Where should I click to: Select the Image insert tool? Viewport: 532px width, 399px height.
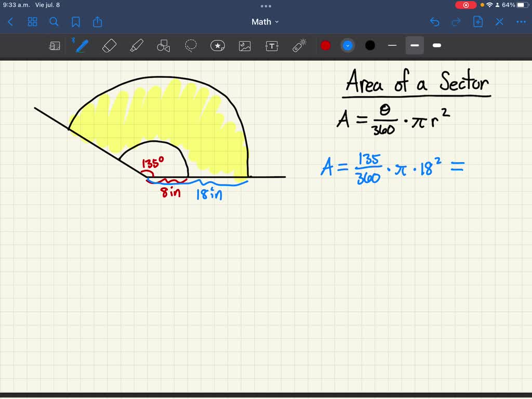pyautogui.click(x=245, y=46)
